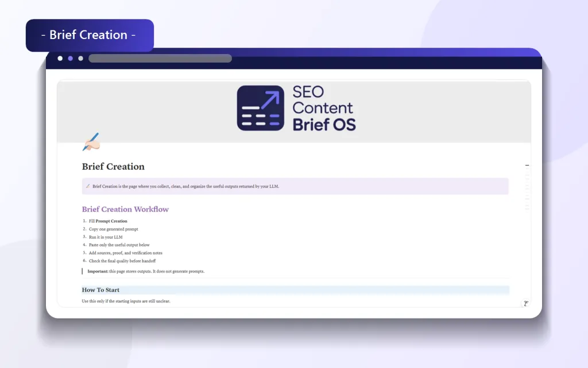Click the text "Run it in your LLM"
Image resolution: width=588 pixels, height=368 pixels.
[106, 237]
